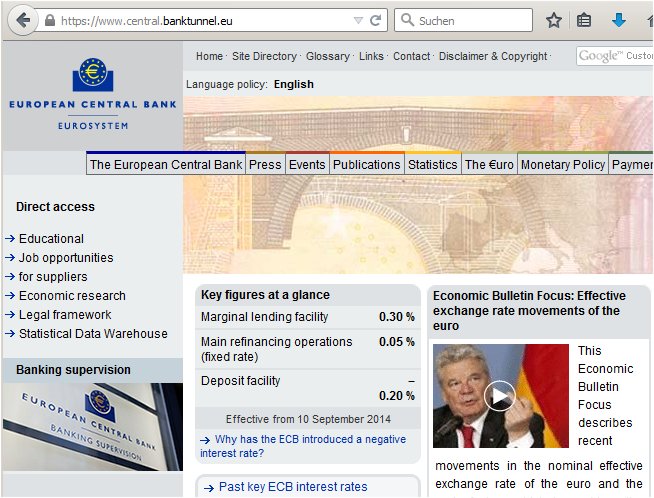Viewport: 654px width, 498px height.
Task: Click the Banking Supervision banner image
Action: (92, 427)
